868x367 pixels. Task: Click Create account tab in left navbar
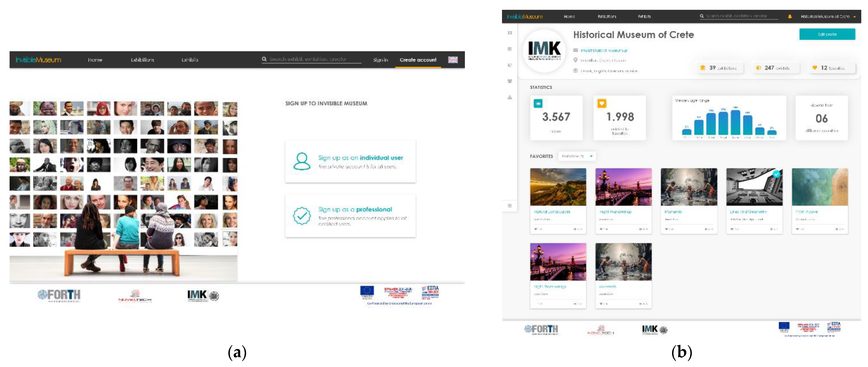click(x=418, y=60)
